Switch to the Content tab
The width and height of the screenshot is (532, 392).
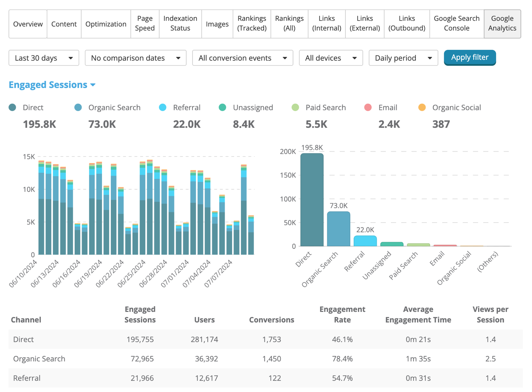pyautogui.click(x=64, y=24)
